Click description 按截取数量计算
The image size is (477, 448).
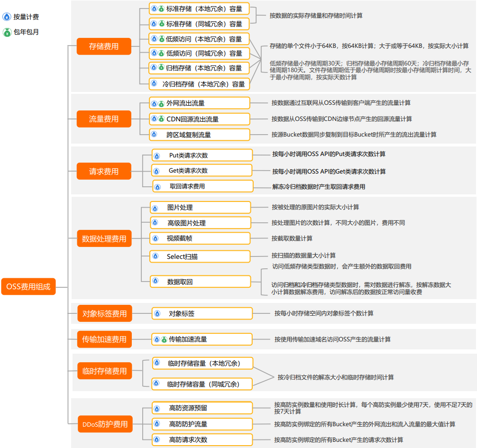point(292,238)
